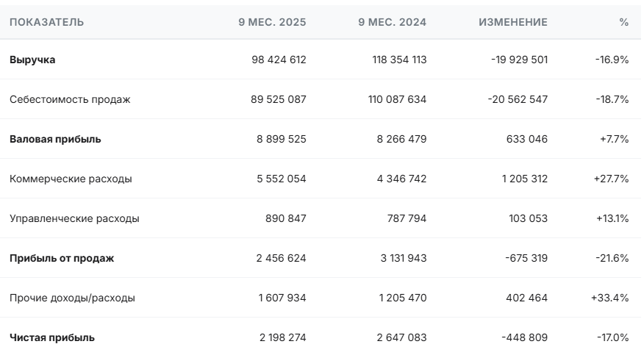Select the Чистая прибыль row label
Viewport: 644px width, 358px height.
[x=51, y=337]
